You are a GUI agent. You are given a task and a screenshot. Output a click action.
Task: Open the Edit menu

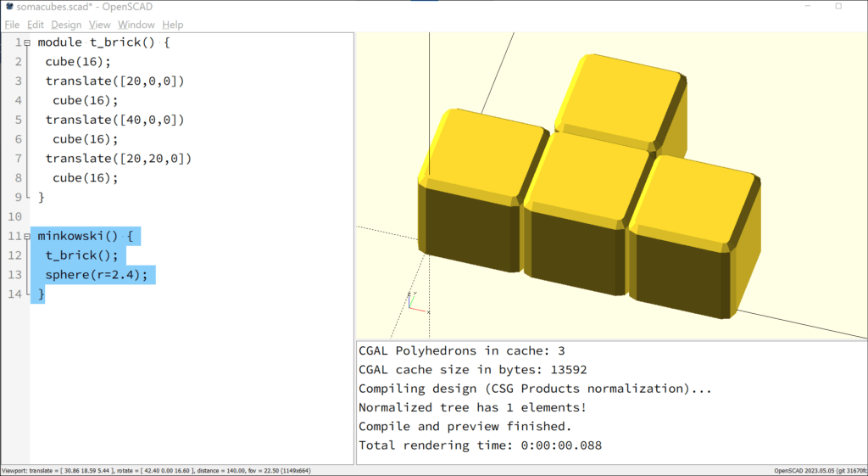click(x=35, y=25)
